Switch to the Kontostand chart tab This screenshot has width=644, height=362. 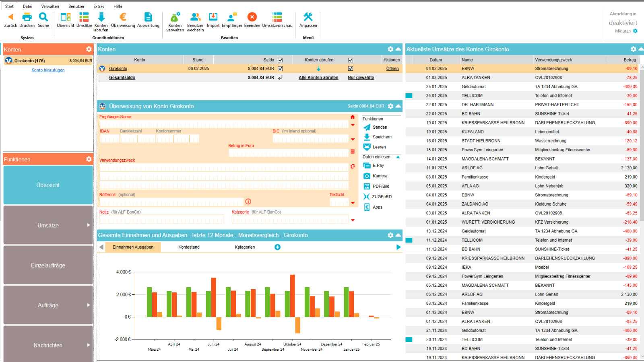pos(189,247)
